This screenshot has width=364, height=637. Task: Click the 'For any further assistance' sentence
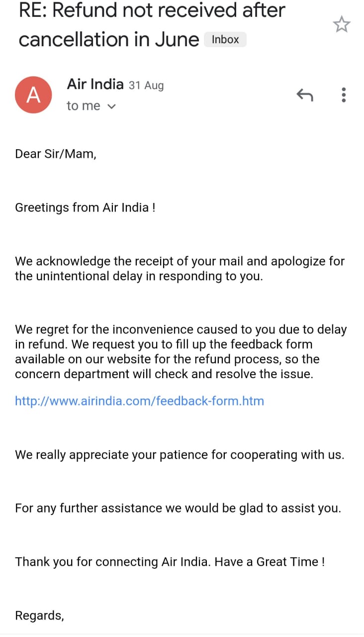(x=178, y=508)
